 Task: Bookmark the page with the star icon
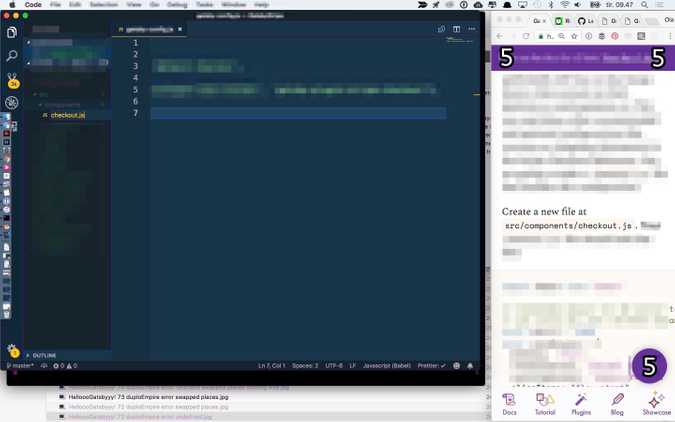coord(575,36)
